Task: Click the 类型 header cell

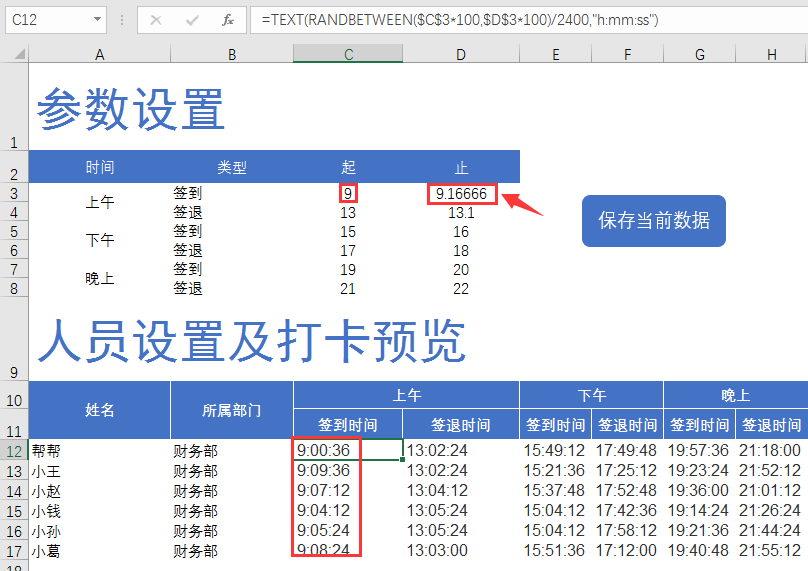Action: coord(232,167)
